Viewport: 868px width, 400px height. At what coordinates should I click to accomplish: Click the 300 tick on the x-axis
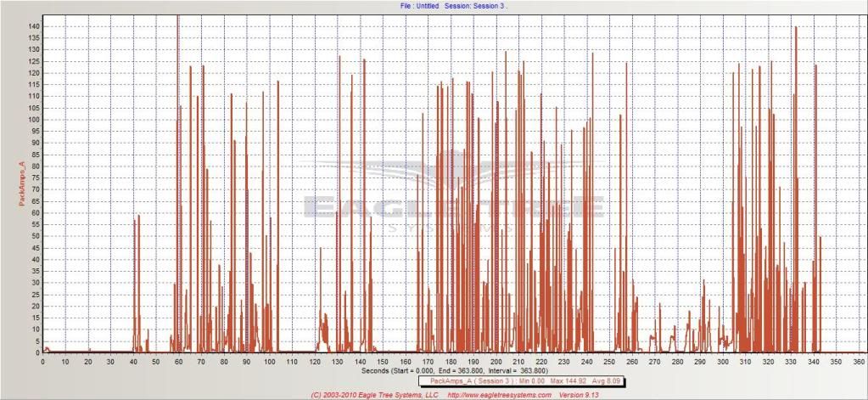tap(721, 362)
